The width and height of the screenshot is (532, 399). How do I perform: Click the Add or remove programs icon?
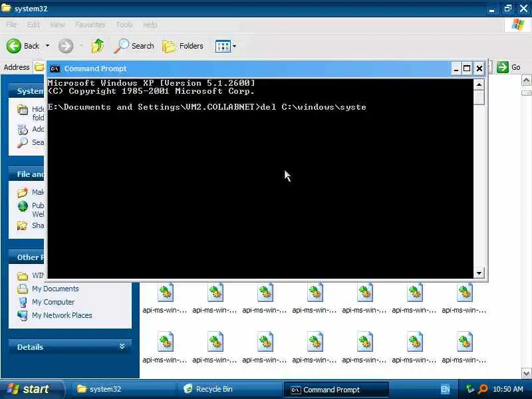pos(23,129)
